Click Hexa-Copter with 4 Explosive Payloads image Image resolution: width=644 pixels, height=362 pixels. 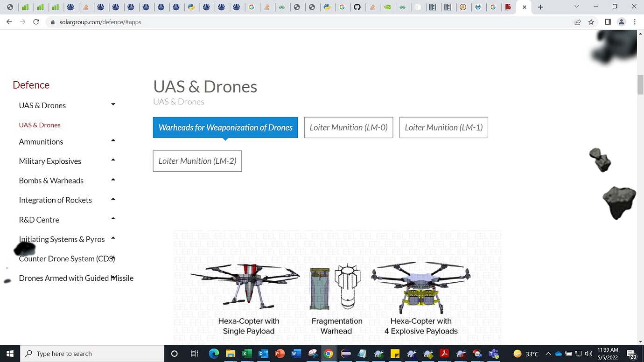tap(421, 287)
